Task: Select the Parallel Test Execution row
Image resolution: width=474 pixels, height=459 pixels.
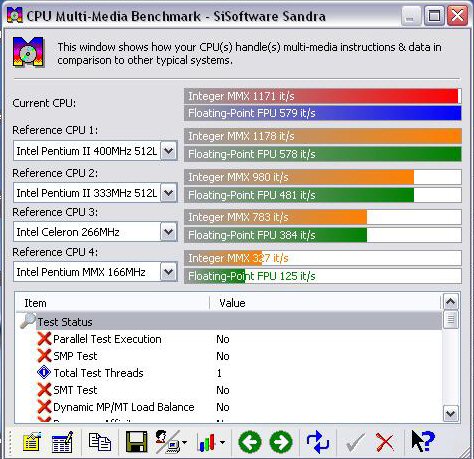Action: (229, 339)
